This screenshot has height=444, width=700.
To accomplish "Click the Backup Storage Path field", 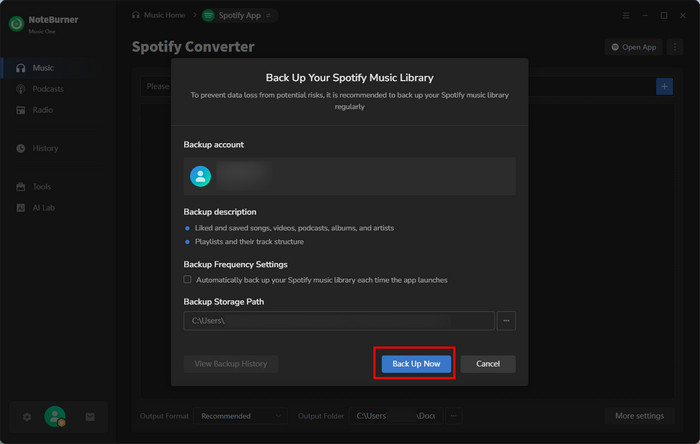I will coord(339,320).
